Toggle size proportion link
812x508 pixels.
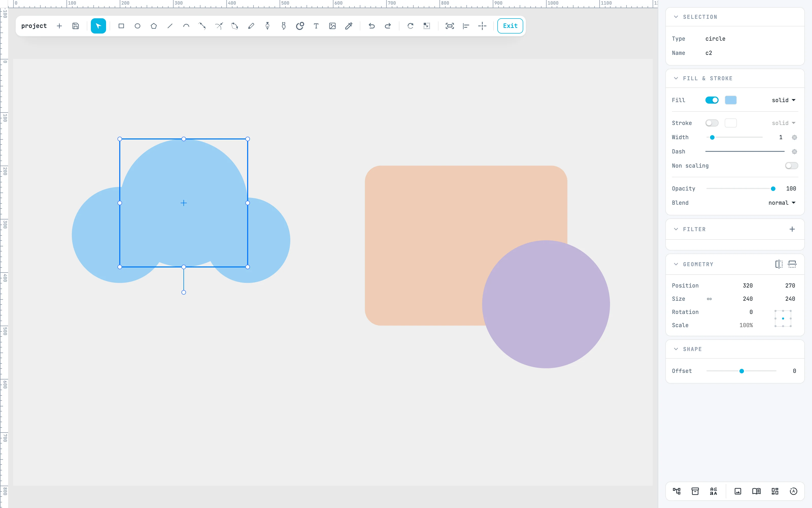709,299
